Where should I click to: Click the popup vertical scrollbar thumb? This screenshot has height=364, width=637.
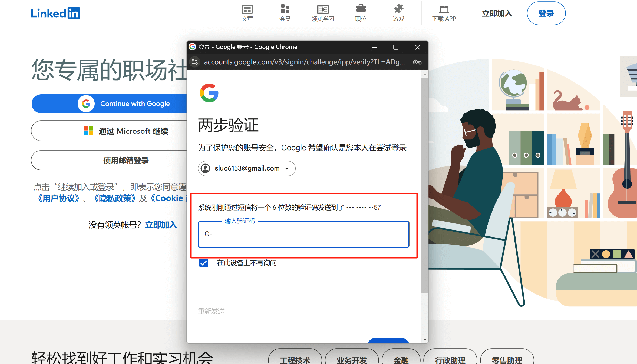tap(425, 186)
